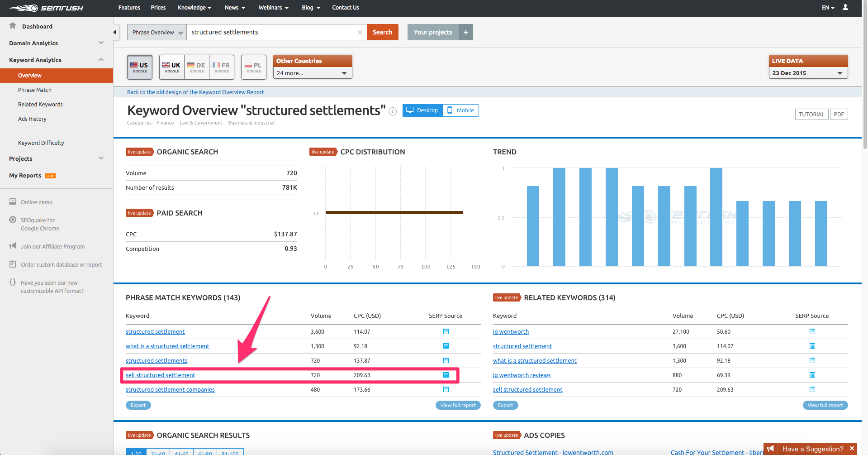Viewport: 868px width, 455px height.
Task: Open the Live Data date dropdown
Action: pyautogui.click(x=808, y=73)
